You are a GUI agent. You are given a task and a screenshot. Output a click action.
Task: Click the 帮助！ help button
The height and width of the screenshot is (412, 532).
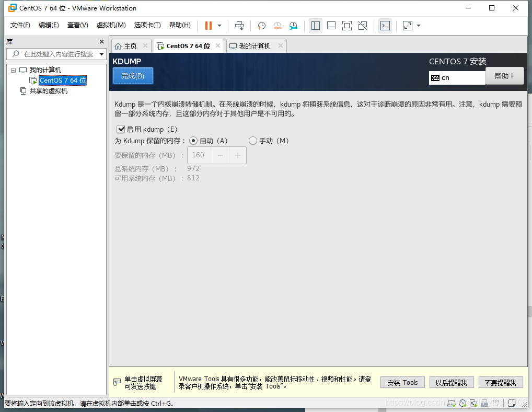[x=504, y=76]
